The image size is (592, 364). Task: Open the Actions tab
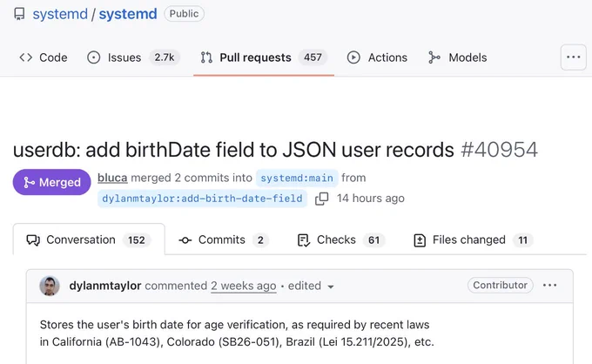click(x=377, y=57)
